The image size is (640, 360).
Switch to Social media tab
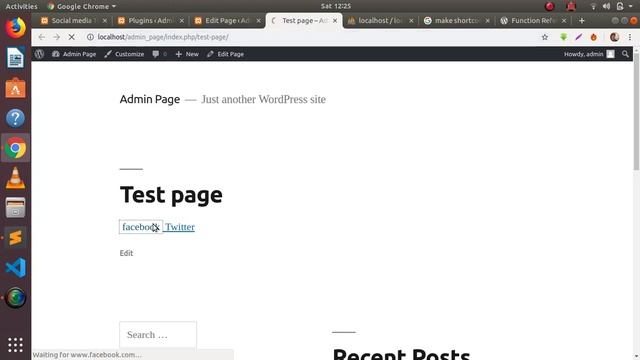pos(73,20)
